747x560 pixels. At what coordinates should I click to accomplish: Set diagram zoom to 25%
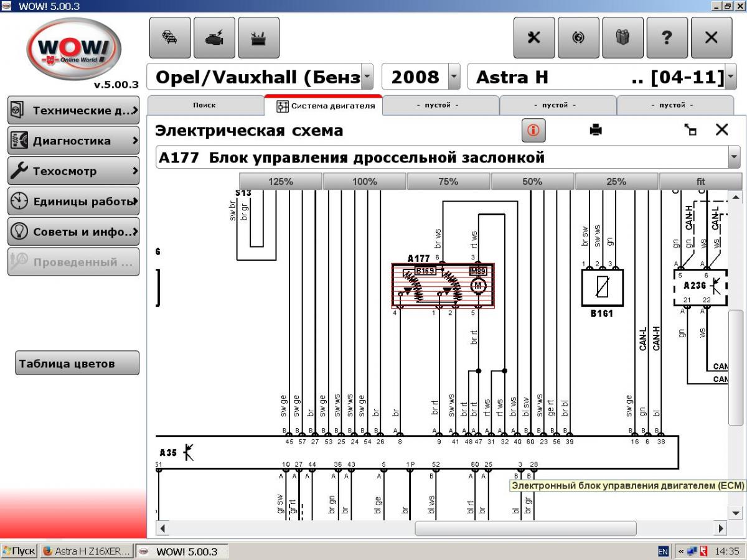point(616,182)
